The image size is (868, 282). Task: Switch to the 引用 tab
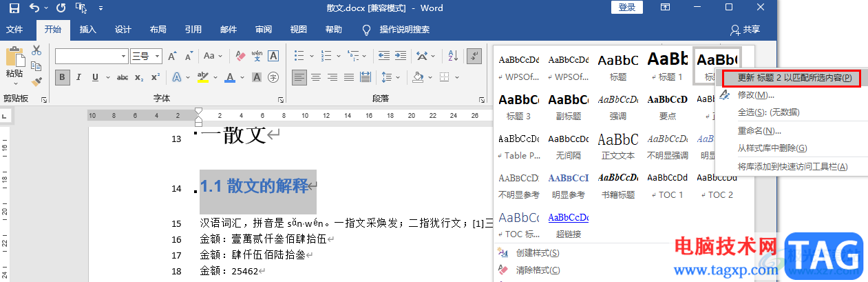tap(193, 30)
